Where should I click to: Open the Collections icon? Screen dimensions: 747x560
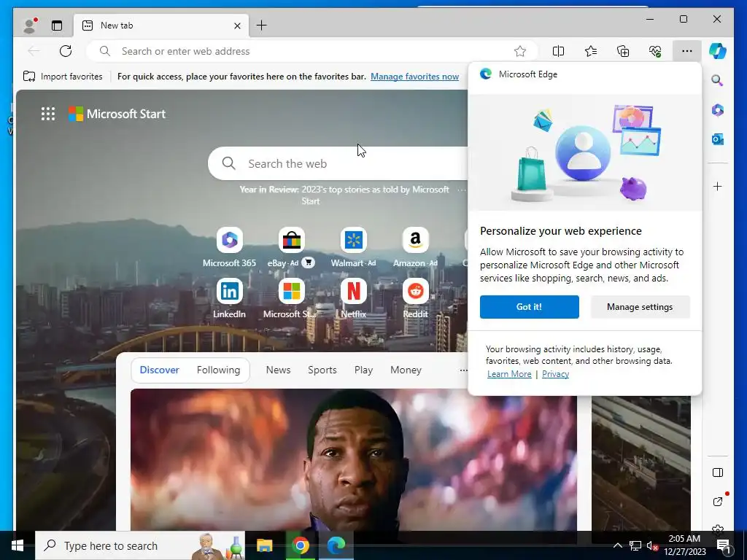pyautogui.click(x=623, y=51)
